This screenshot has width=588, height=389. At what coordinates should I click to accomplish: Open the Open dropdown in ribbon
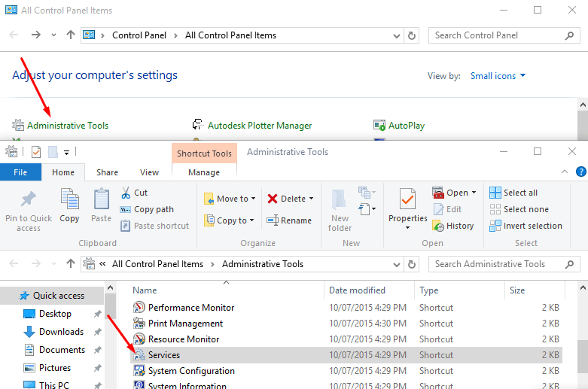click(454, 193)
